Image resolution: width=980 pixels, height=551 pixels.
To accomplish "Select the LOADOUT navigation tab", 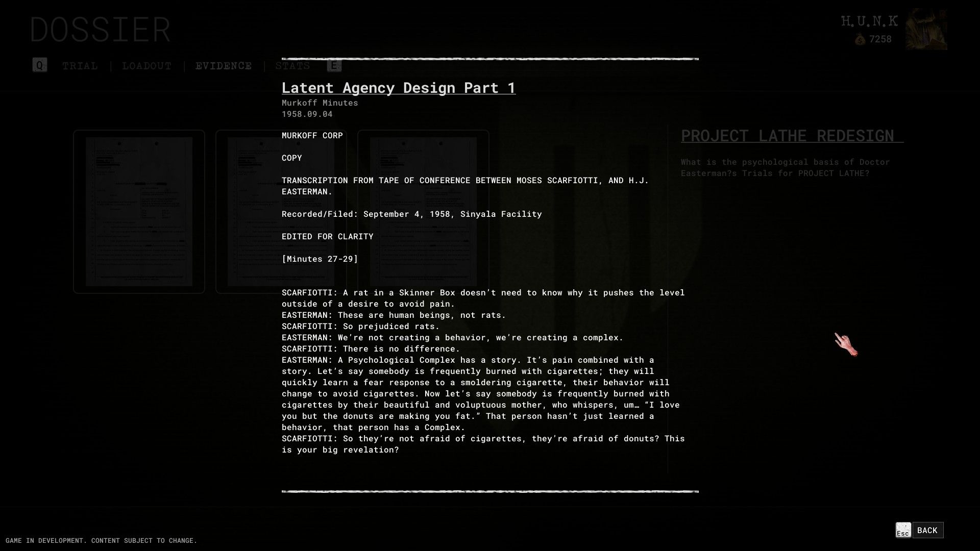I will click(146, 65).
